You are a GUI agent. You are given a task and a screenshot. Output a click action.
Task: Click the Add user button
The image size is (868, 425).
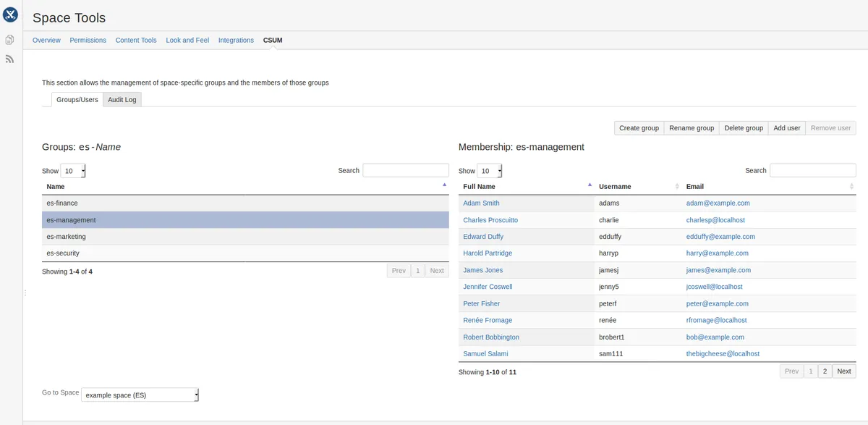[x=787, y=127]
